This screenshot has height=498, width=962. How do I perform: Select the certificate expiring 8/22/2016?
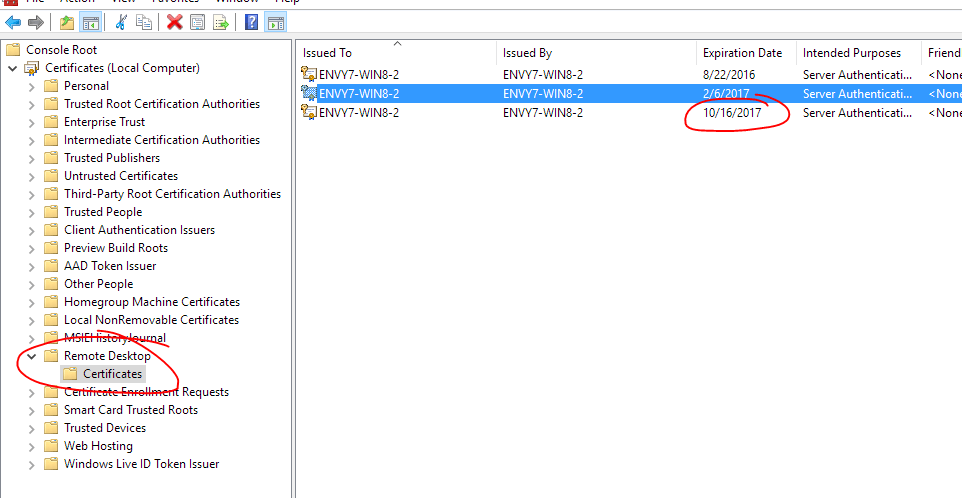tap(358, 75)
